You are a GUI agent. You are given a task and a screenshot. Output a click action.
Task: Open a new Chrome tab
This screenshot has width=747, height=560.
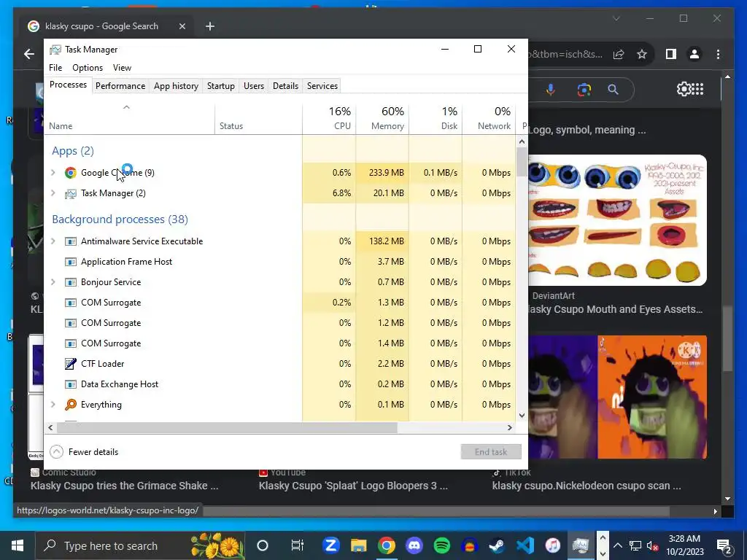tap(210, 26)
